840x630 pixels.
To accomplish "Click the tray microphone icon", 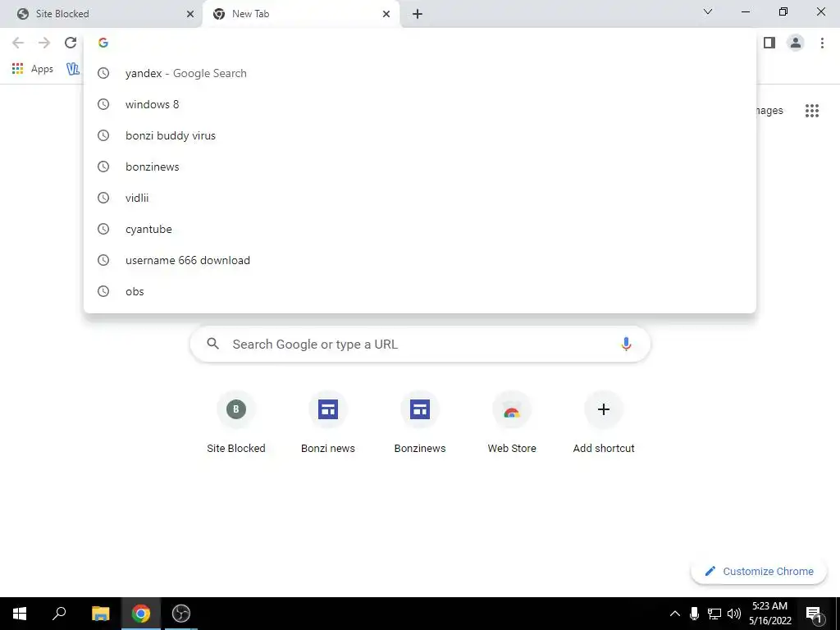I will 694,614.
